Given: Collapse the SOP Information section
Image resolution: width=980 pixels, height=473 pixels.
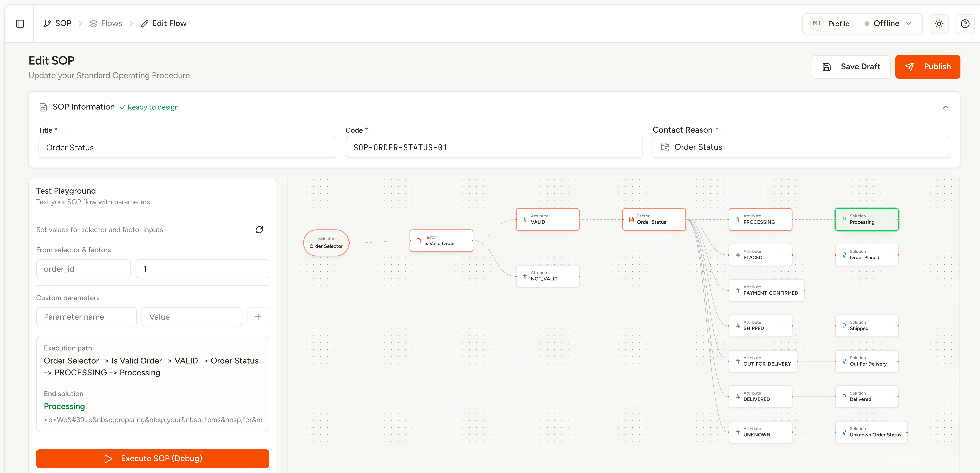Looking at the screenshot, I should point(945,107).
